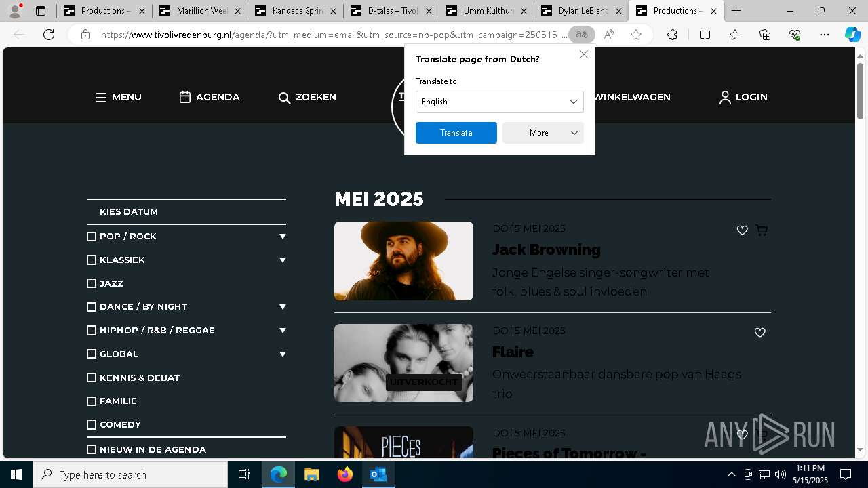Expand KLASSIEK subgenres arrow

point(282,260)
